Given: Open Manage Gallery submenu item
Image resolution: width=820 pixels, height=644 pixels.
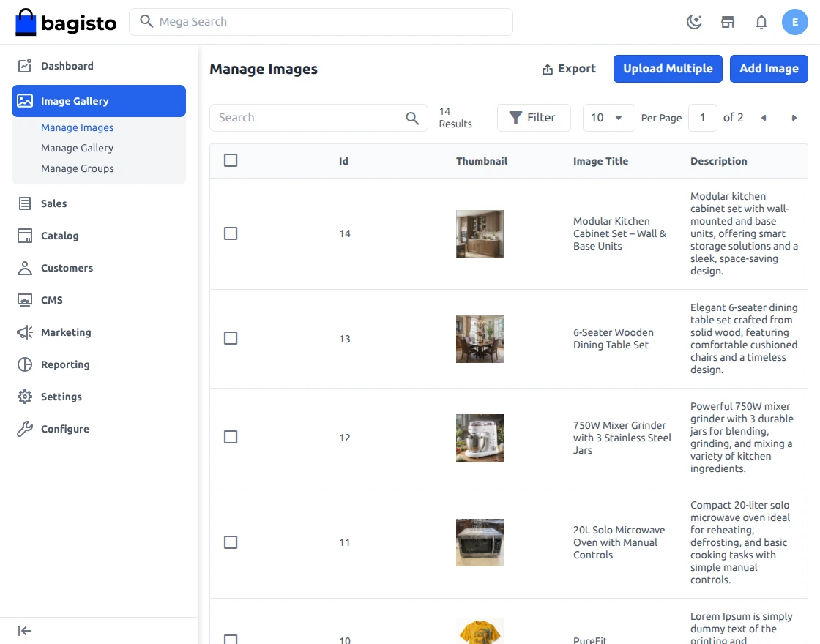Looking at the screenshot, I should pos(77,148).
